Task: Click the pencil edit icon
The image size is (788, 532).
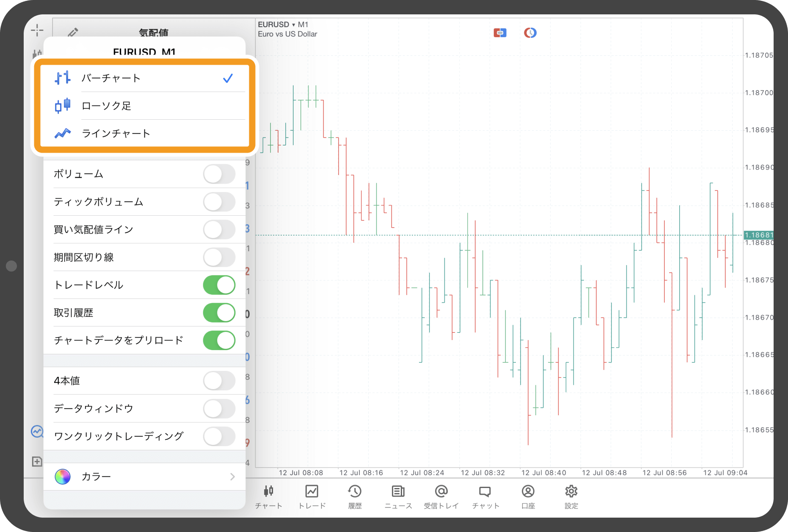Action: tap(73, 32)
